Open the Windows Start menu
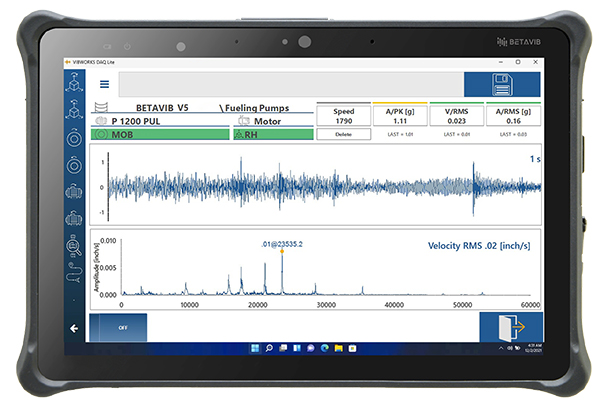This screenshot has width=600, height=405. click(x=255, y=348)
